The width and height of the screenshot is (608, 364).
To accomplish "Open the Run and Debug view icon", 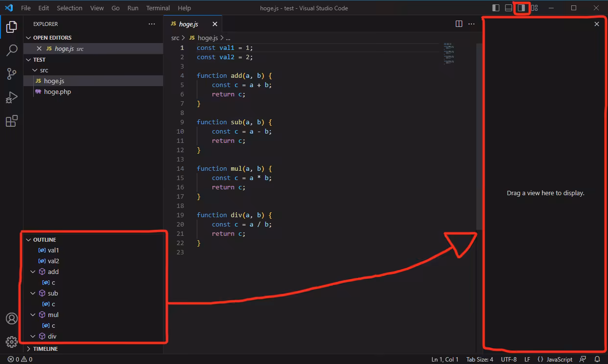I will 11,97.
